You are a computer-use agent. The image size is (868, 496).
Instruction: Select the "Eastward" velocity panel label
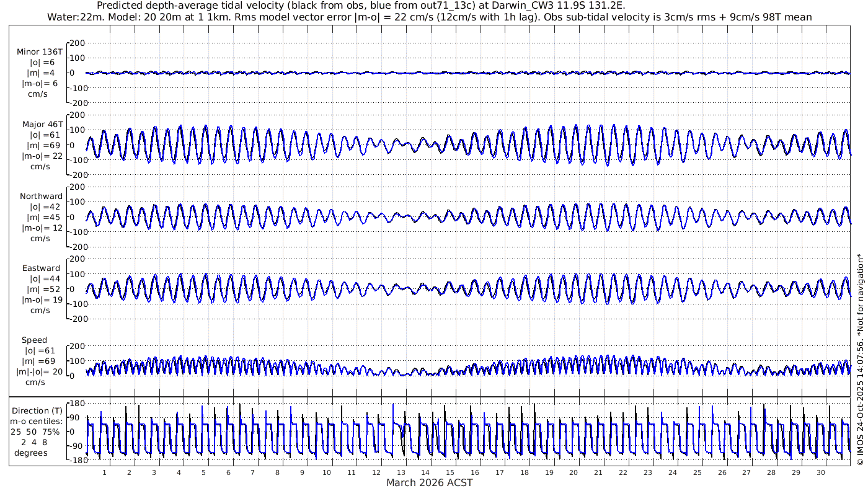pyautogui.click(x=41, y=268)
